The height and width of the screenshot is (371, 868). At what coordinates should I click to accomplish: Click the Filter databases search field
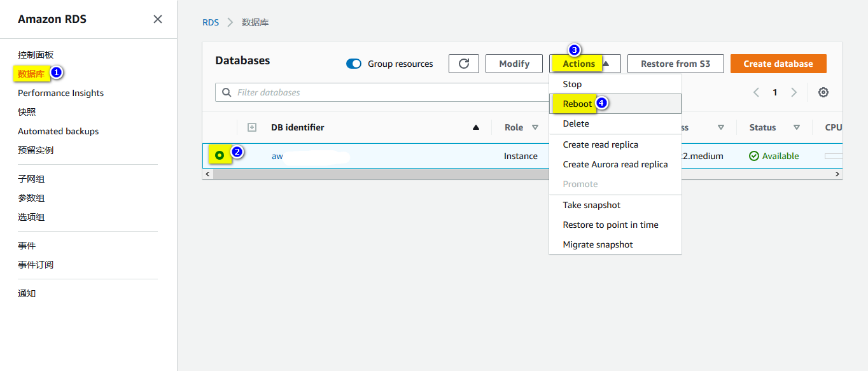tap(382, 92)
